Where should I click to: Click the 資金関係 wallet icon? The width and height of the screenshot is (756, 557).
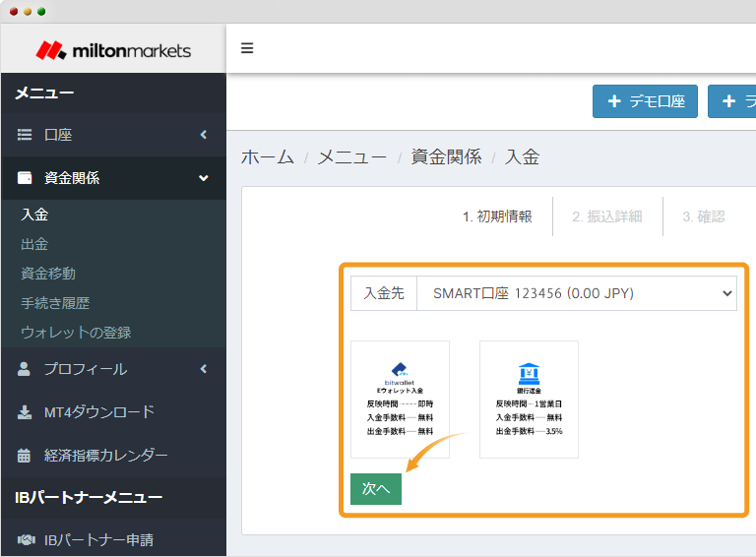point(25,178)
